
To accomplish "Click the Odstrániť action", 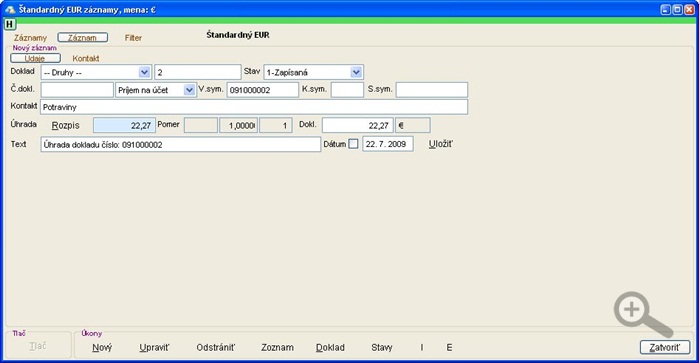I will pyautogui.click(x=216, y=347).
